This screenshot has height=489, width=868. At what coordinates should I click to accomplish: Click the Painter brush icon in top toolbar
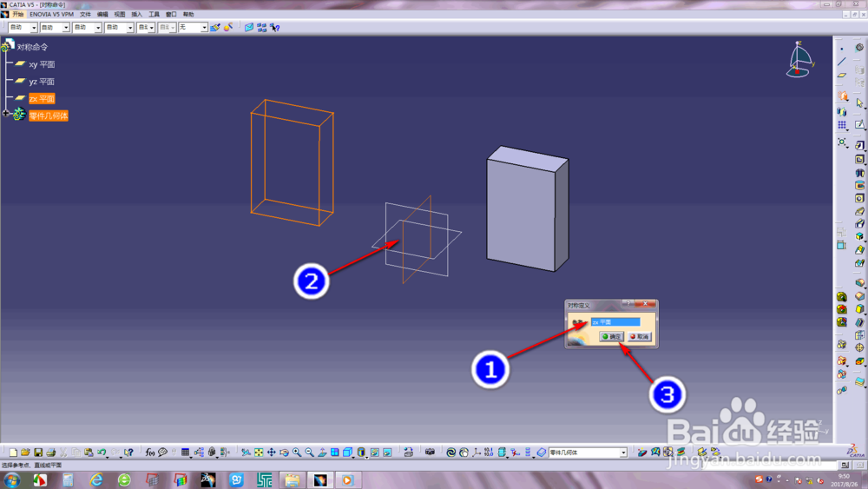[x=214, y=27]
